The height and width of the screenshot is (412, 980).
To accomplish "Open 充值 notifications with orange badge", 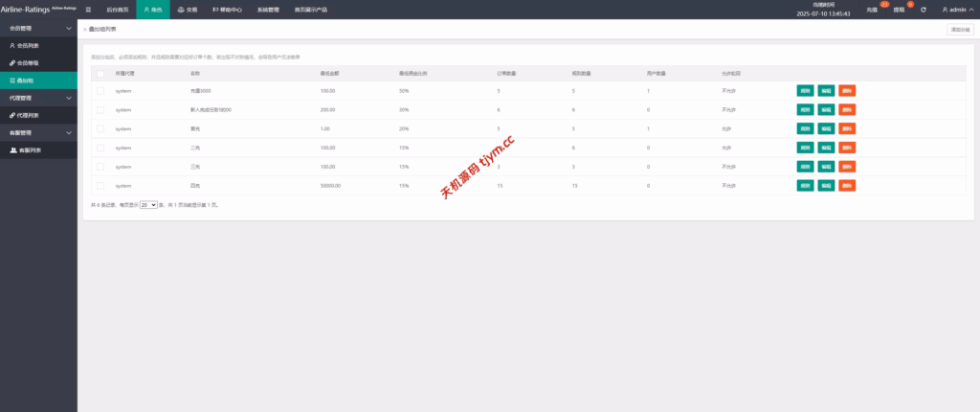I will 873,10.
